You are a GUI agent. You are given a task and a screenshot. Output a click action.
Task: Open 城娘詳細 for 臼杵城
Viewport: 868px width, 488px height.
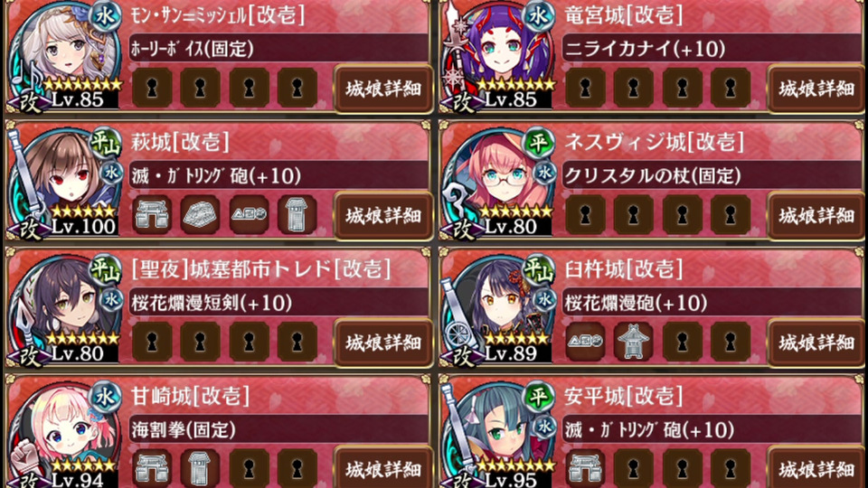816,343
